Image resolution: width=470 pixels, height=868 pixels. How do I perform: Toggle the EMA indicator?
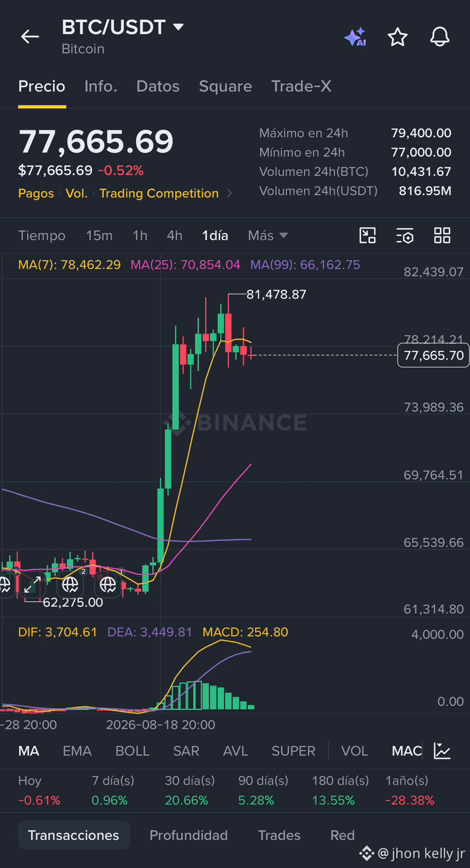(77, 751)
